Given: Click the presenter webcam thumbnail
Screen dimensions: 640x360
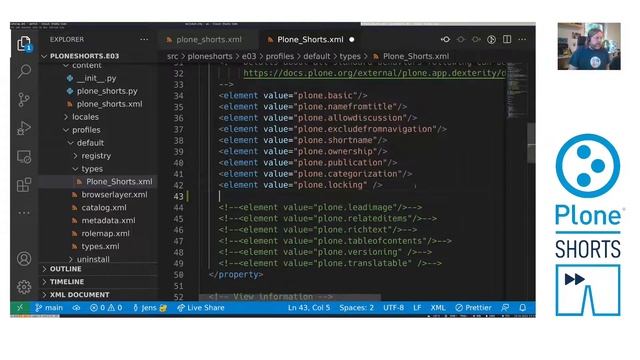Looking at the screenshot, I should [x=589, y=46].
